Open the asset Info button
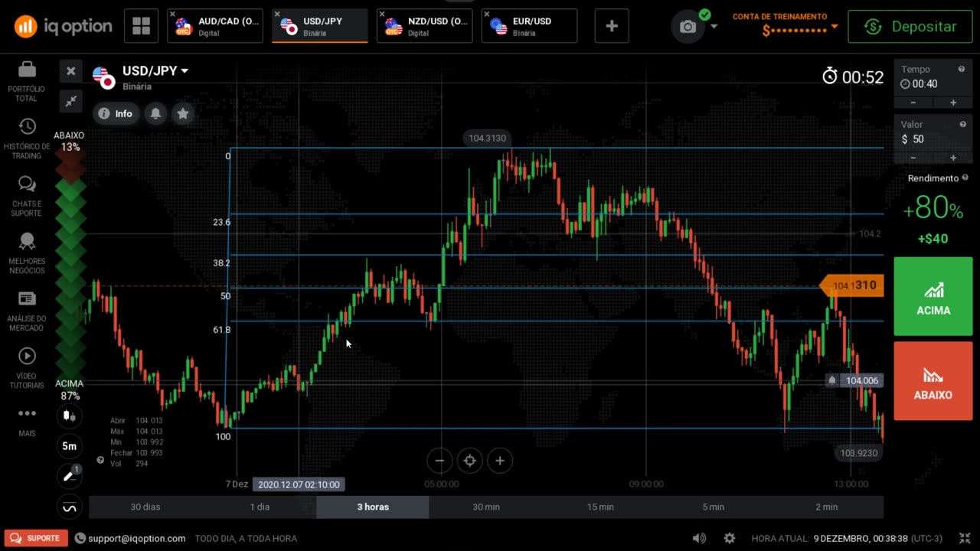 [x=116, y=113]
